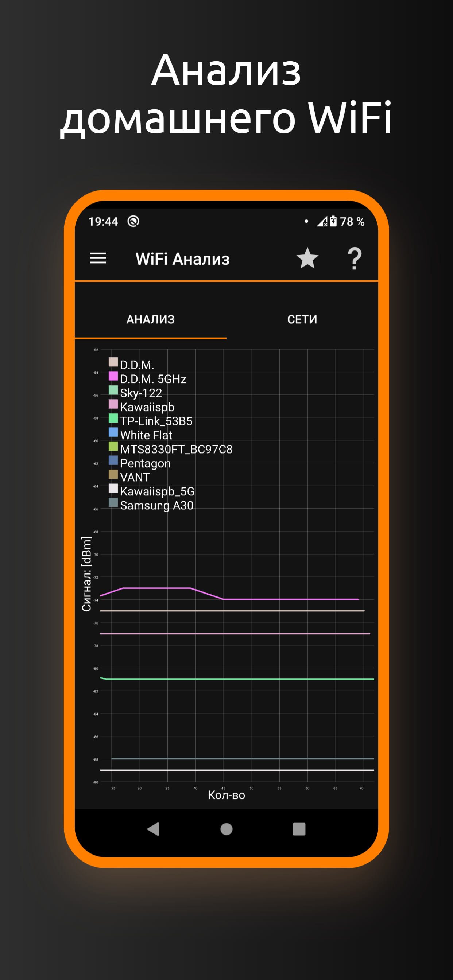Viewport: 453px width, 980px height.
Task: Select the 'MTS8330FT_BC97C8' legend label
Action: click(x=176, y=449)
